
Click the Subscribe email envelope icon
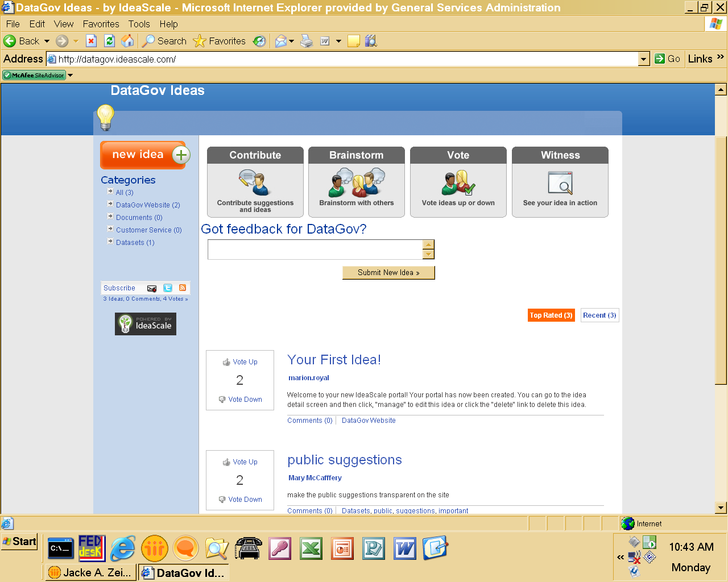tap(152, 288)
